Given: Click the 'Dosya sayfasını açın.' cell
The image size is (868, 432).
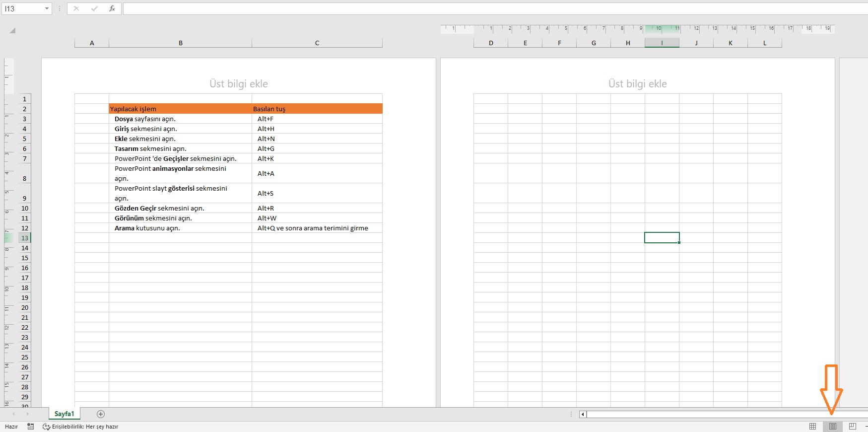Looking at the screenshot, I should (x=181, y=119).
